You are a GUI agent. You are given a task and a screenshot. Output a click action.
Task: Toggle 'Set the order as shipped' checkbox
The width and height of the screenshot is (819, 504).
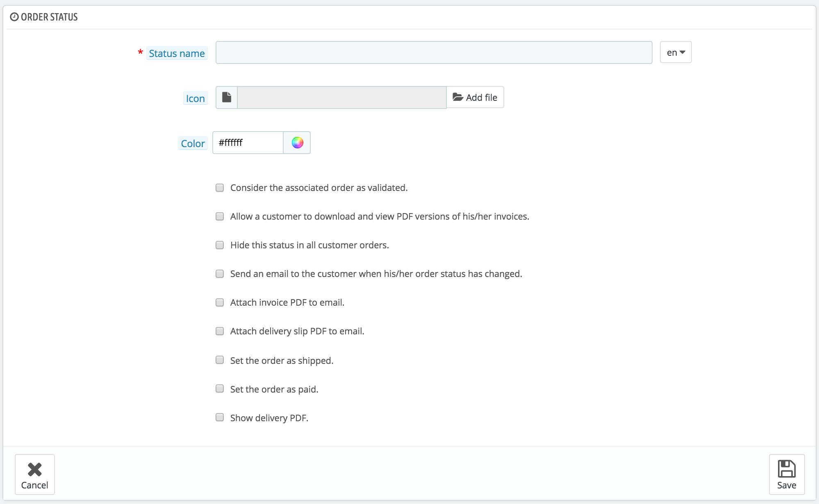[220, 360]
